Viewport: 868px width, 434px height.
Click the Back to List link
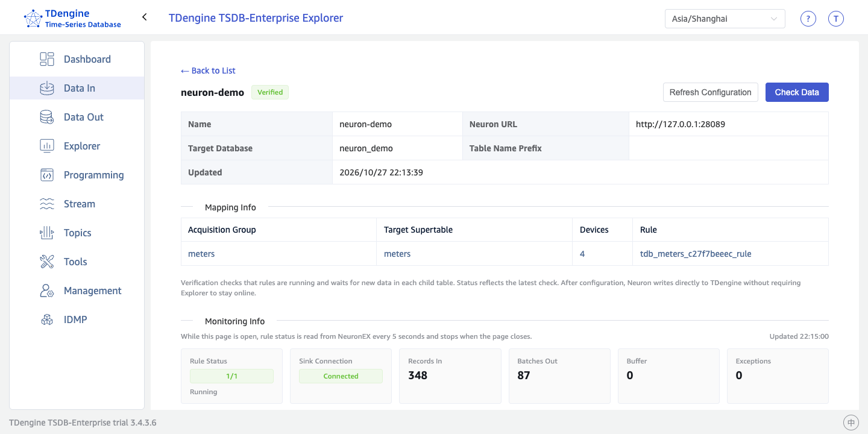[208, 71]
